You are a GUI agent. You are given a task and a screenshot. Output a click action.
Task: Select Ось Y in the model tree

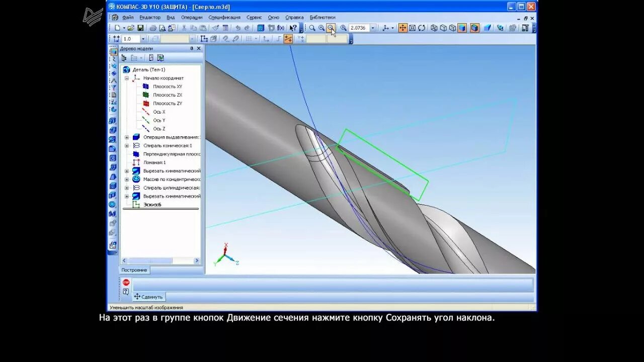(159, 121)
